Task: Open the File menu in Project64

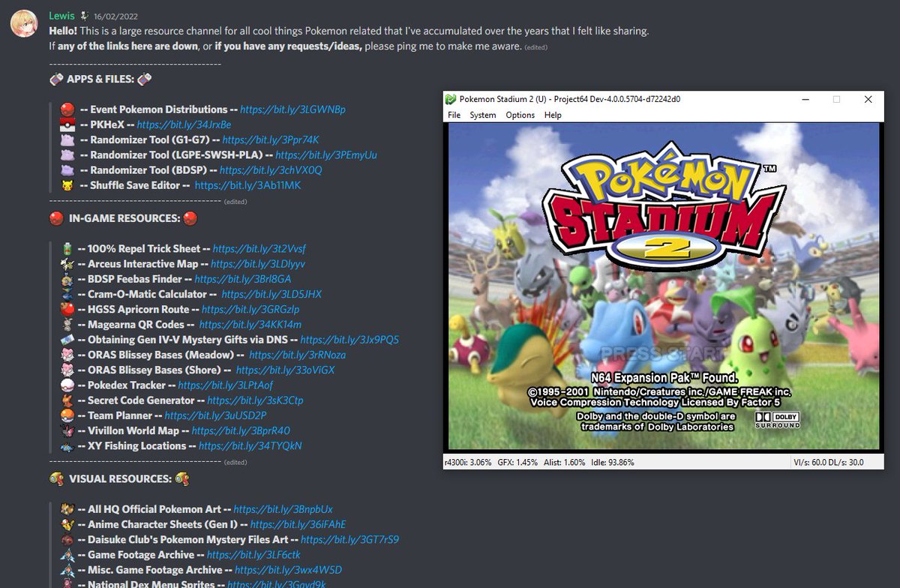Action: [454, 115]
